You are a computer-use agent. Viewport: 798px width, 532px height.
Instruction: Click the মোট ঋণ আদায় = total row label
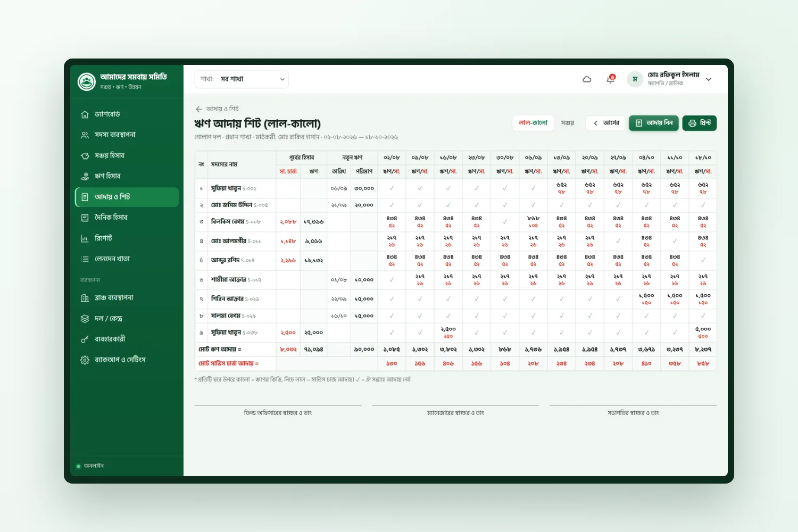click(220, 350)
